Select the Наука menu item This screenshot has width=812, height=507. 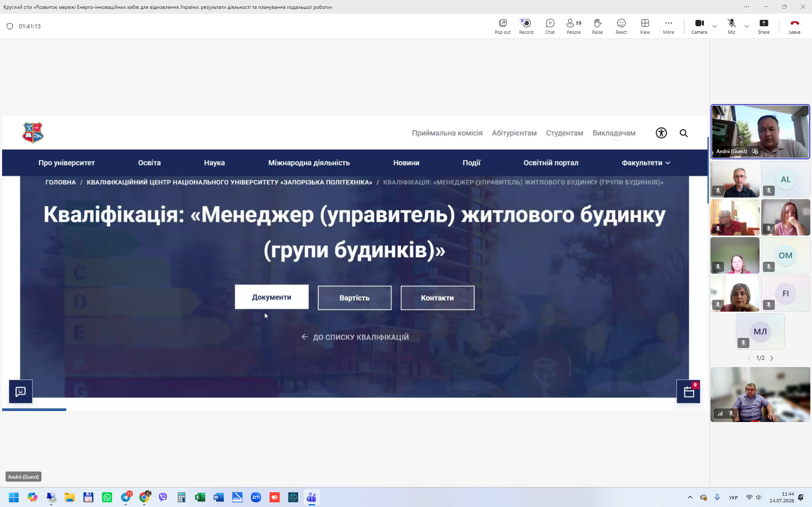pyautogui.click(x=214, y=163)
